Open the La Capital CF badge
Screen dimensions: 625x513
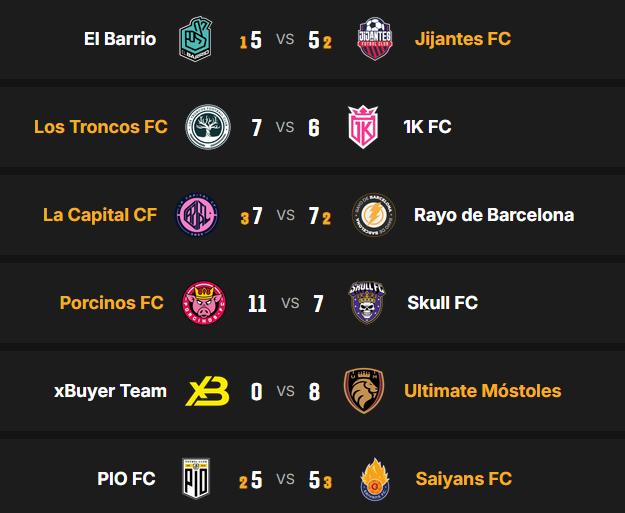tap(198, 215)
